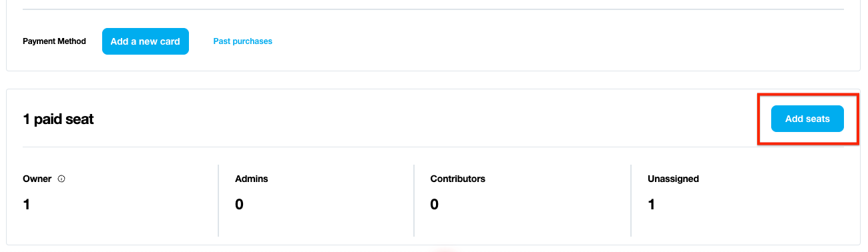The width and height of the screenshot is (868, 252).
Task: Click the Add a new card button
Action: pos(146,41)
